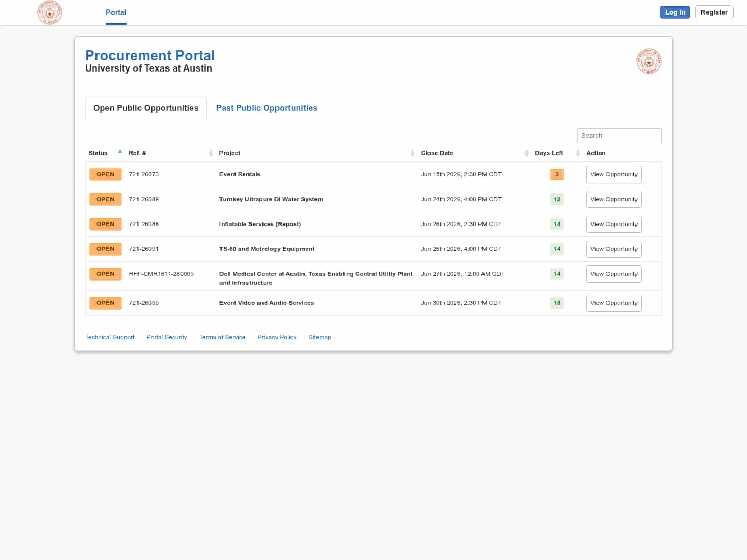This screenshot has height=560, width=747.
Task: Click reference number 721-26073
Action: click(144, 175)
